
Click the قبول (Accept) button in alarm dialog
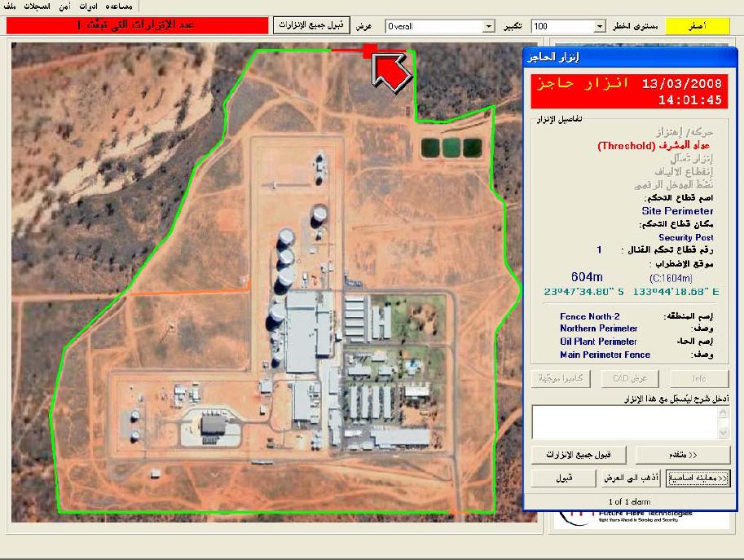[x=563, y=478]
